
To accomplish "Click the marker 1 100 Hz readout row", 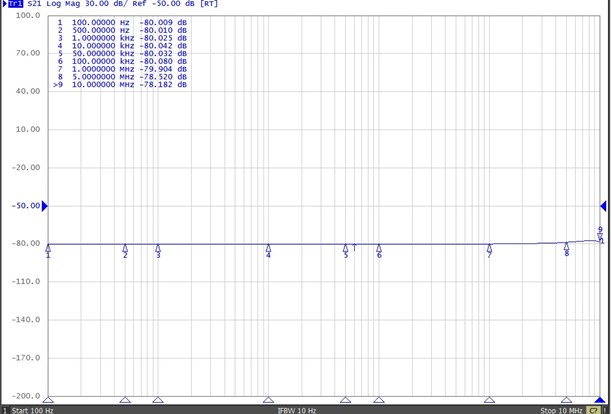I will (120, 22).
